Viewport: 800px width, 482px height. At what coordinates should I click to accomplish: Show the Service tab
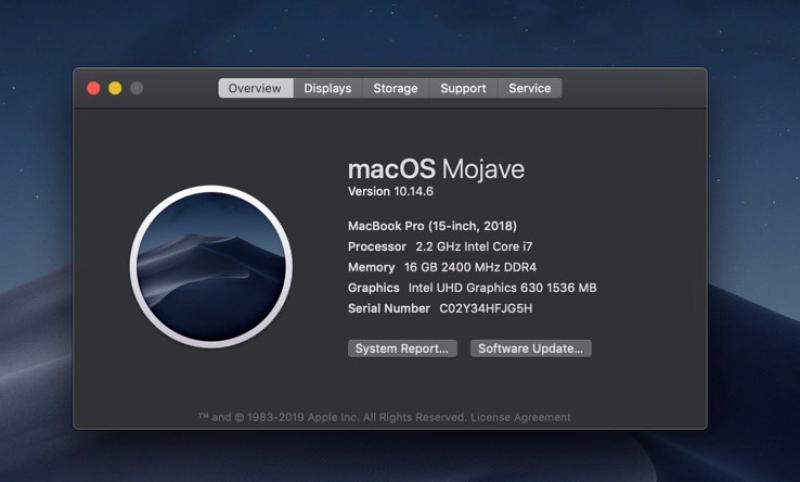[529, 88]
